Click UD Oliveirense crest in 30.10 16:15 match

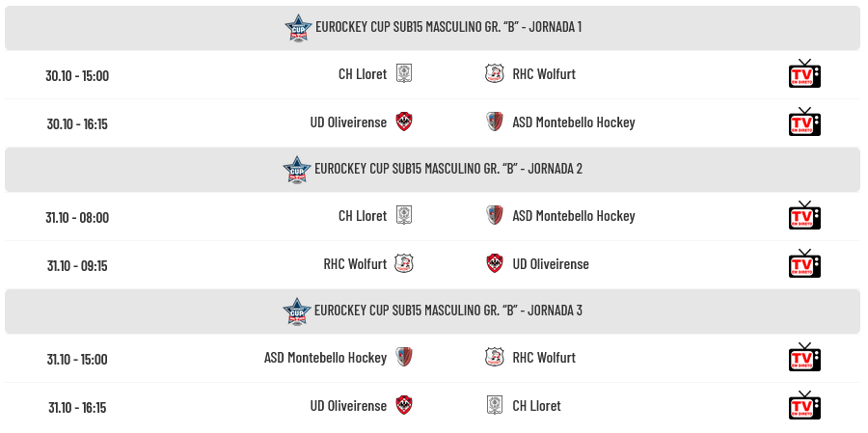click(404, 122)
